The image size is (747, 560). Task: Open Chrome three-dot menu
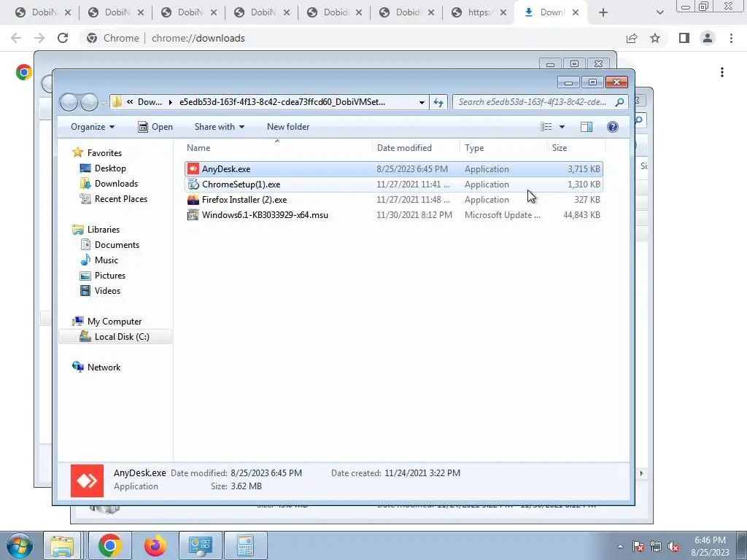tap(731, 38)
